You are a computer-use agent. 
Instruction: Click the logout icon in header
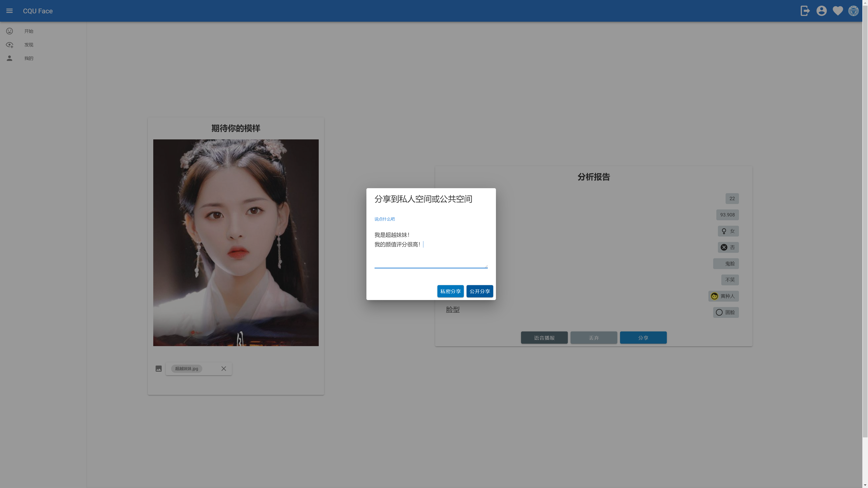[805, 11]
